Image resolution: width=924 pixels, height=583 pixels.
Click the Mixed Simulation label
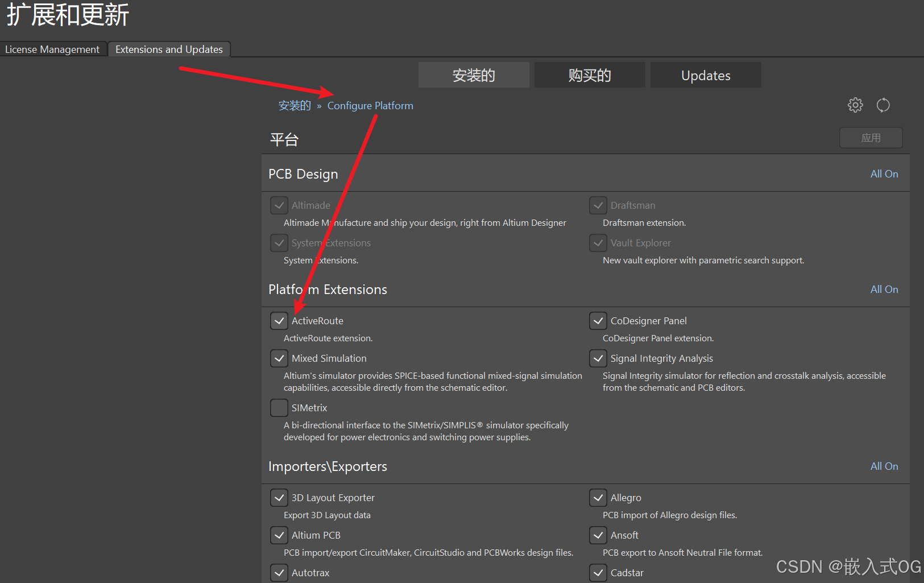tap(329, 358)
